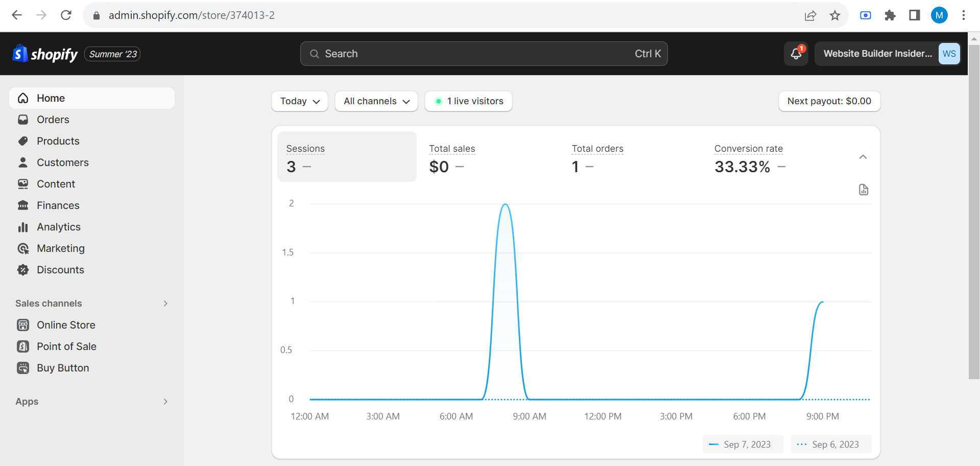Image resolution: width=980 pixels, height=466 pixels.
Task: Reload the page
Action: pyautogui.click(x=66, y=15)
